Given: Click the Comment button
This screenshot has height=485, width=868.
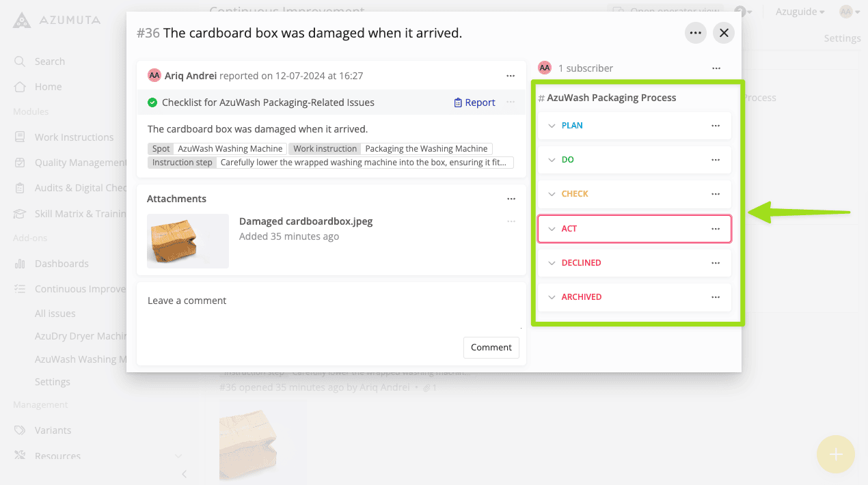Looking at the screenshot, I should [x=491, y=347].
